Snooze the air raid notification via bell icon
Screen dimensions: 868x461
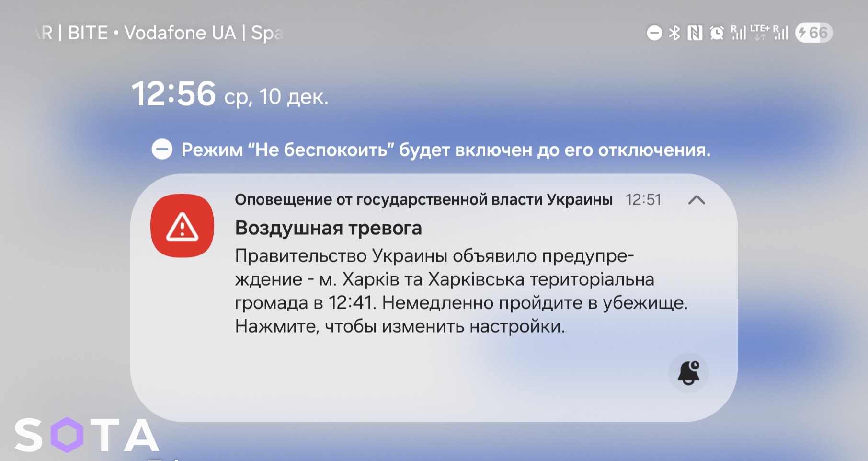[x=688, y=373]
